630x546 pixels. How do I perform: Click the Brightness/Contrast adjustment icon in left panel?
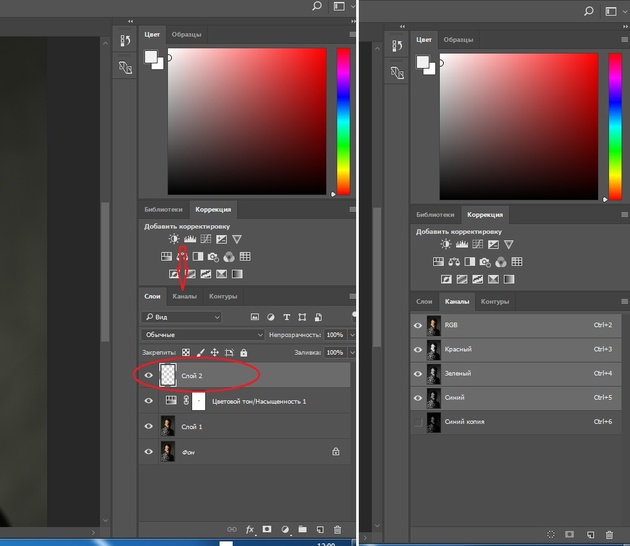point(174,239)
